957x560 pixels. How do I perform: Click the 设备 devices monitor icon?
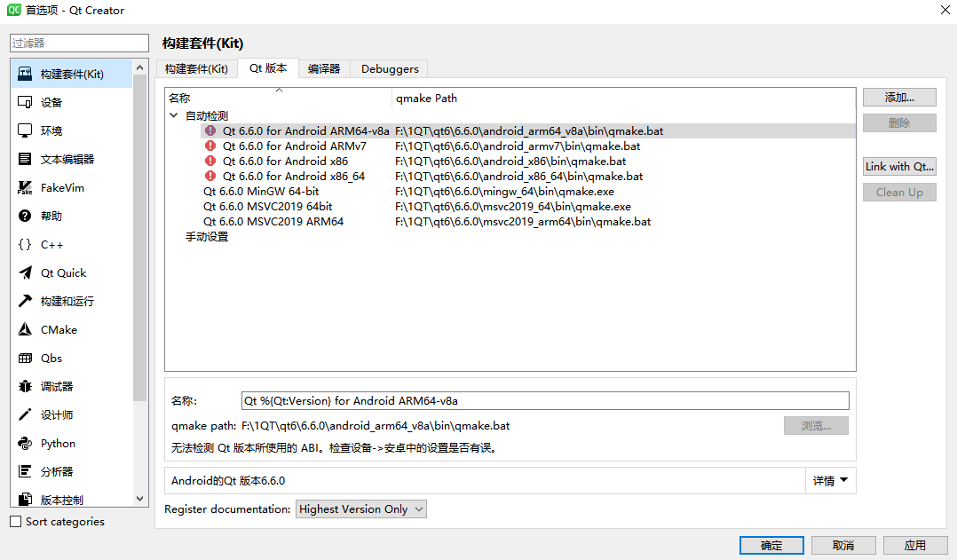click(25, 102)
